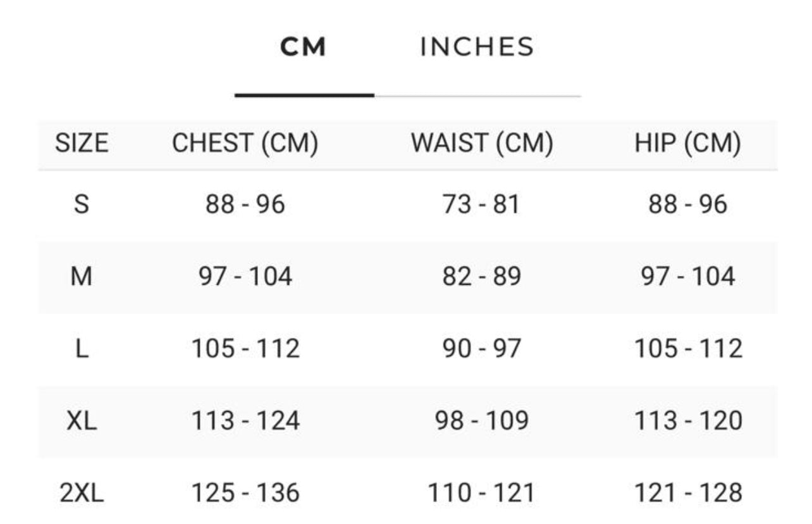Click waist value 98 - 109

pyautogui.click(x=481, y=421)
